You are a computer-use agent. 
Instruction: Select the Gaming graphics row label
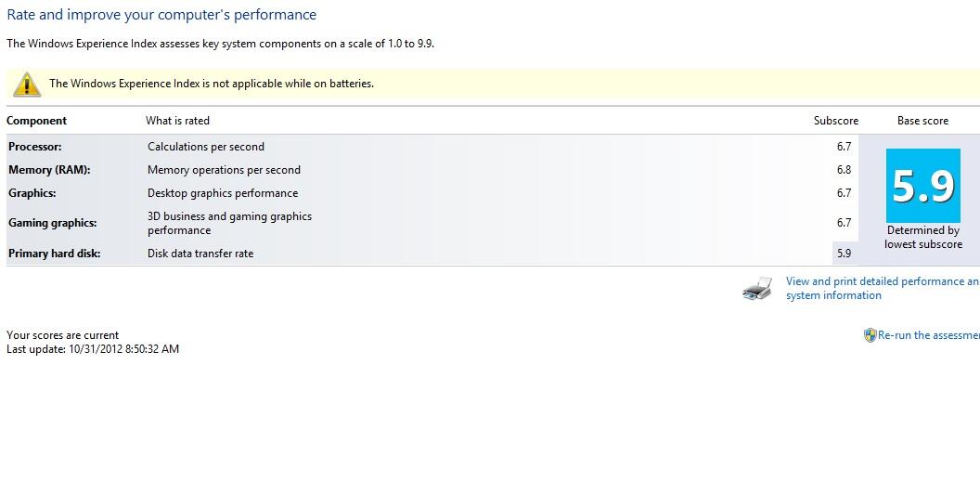tap(52, 223)
